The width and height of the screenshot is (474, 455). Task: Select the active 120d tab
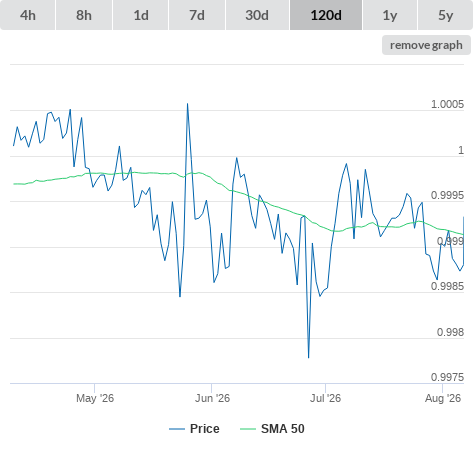[x=326, y=15]
